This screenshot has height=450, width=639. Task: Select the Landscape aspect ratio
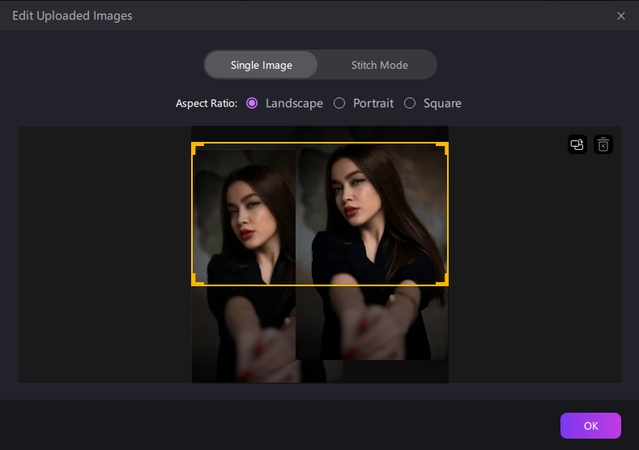coord(252,103)
